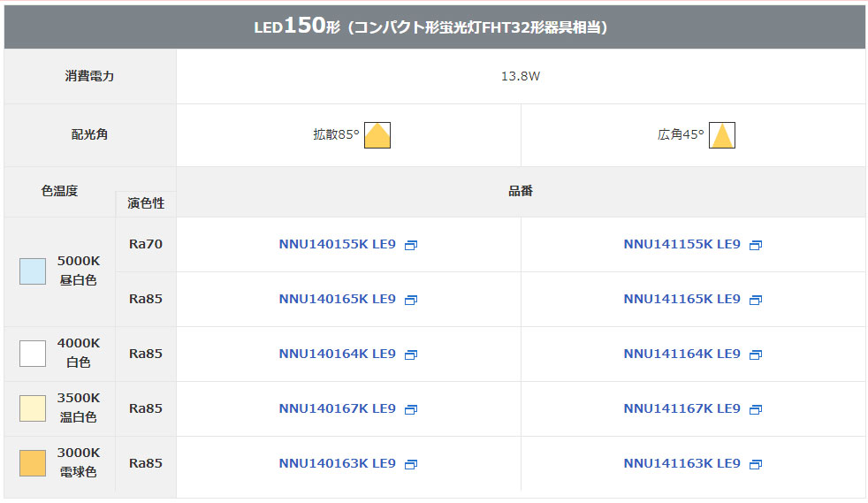Viewport: 868px width, 503px height.
Task: Open product link NNU141165K LE9
Action: [681, 300]
